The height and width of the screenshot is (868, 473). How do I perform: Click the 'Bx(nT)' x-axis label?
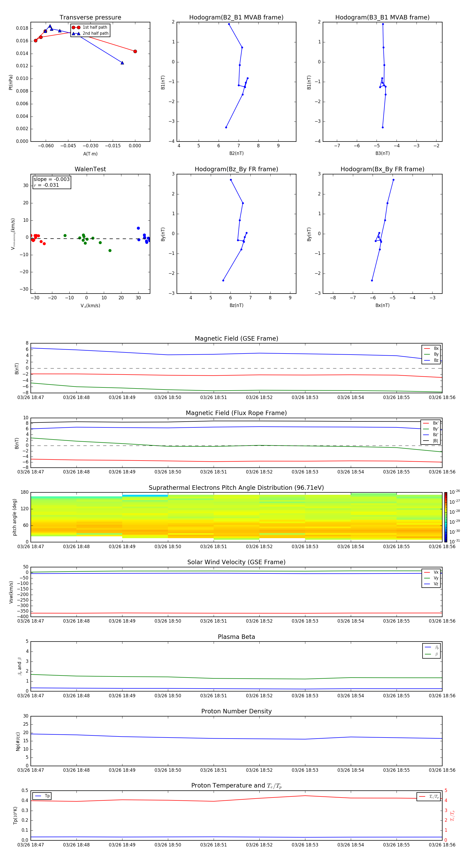tap(382, 305)
